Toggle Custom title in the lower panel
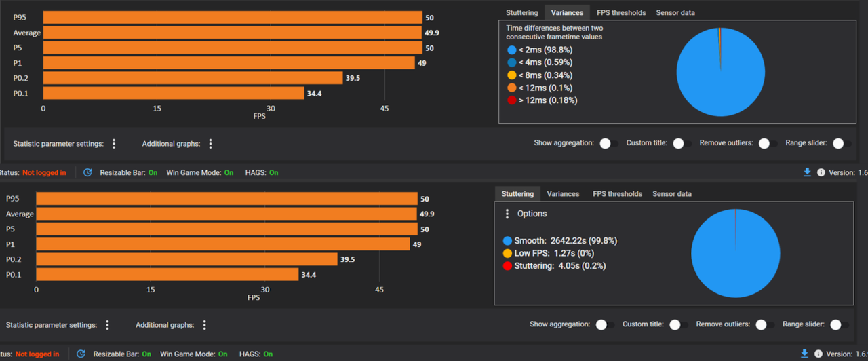This screenshot has width=868, height=361. coord(677,324)
